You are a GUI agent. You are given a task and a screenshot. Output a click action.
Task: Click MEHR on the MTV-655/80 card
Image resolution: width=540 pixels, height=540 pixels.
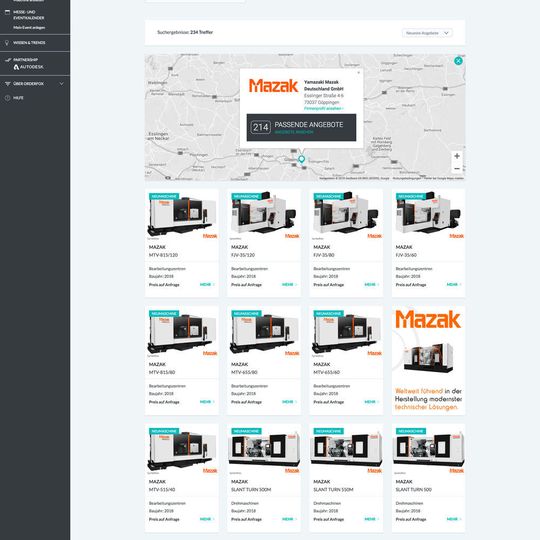[289, 402]
